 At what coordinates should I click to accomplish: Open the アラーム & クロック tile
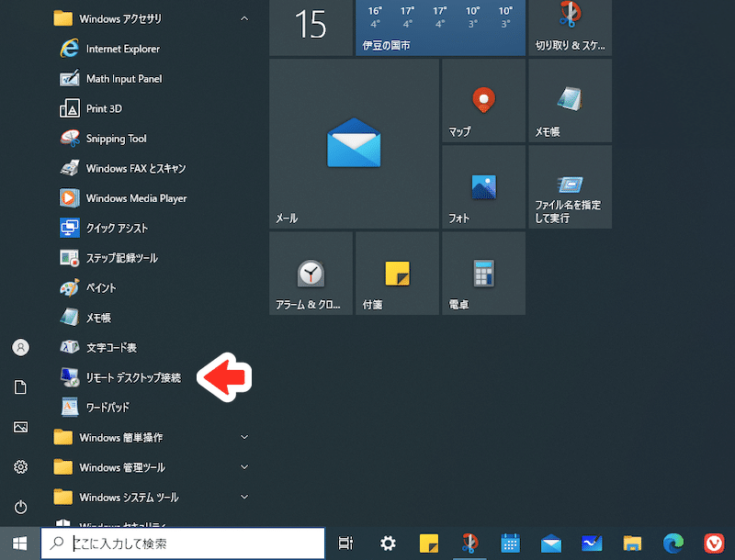click(311, 274)
